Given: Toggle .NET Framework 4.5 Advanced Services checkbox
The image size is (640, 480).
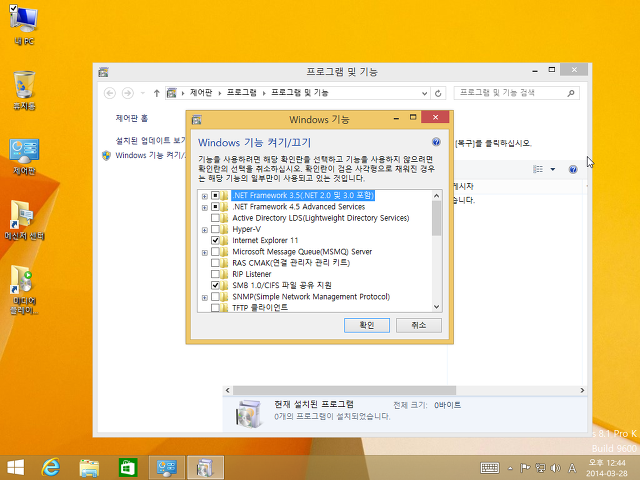Looking at the screenshot, I should [215, 207].
